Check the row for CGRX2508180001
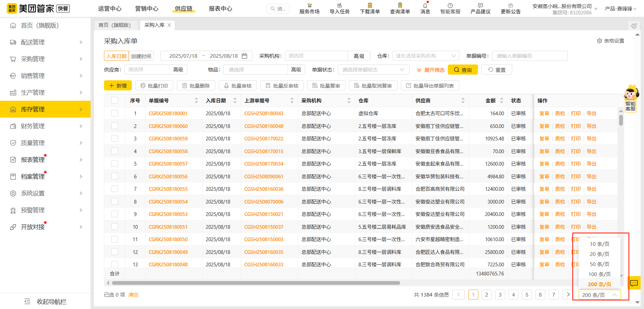The height and width of the screenshot is (309, 644). tap(115, 113)
